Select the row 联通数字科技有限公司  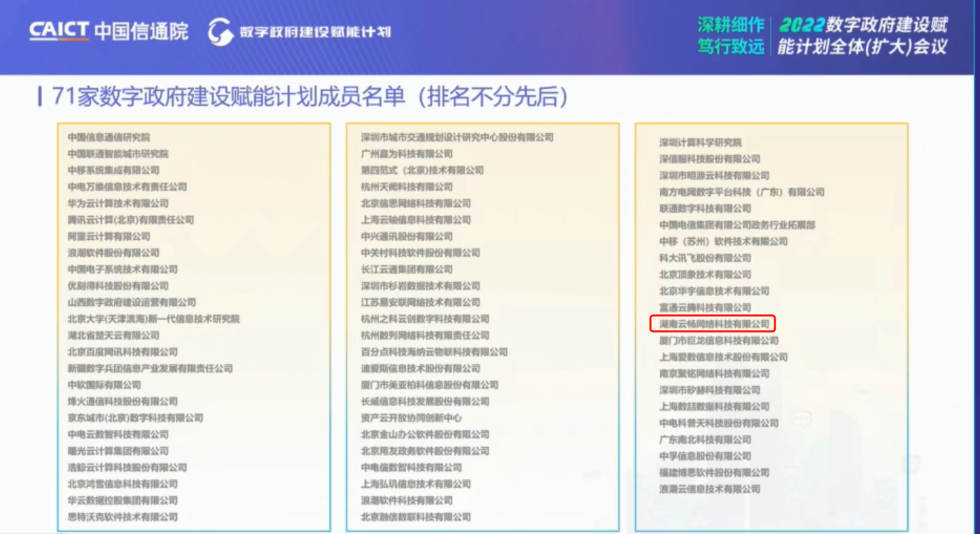(705, 209)
